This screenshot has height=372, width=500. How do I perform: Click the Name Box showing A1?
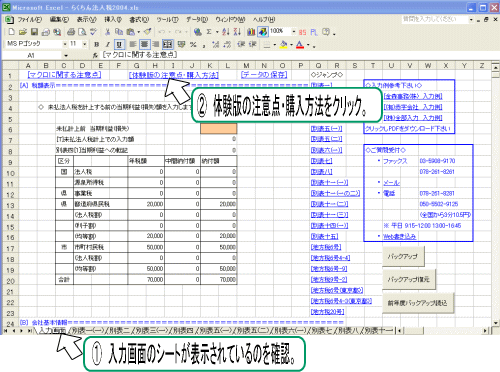click(x=32, y=55)
